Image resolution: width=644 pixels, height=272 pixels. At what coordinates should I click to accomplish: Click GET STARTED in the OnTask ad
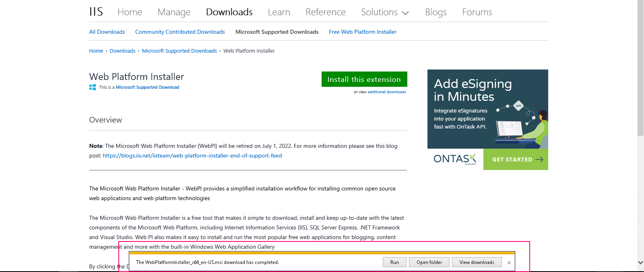516,159
